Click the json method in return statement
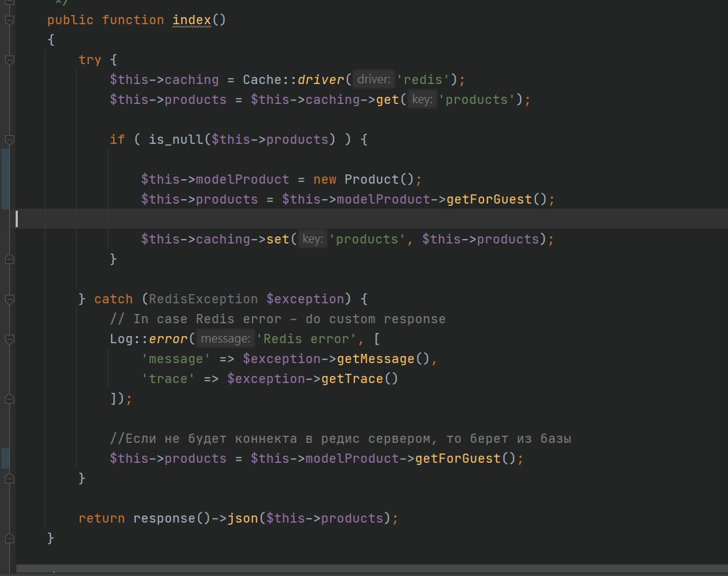Image resolution: width=728 pixels, height=576 pixels. click(243, 518)
